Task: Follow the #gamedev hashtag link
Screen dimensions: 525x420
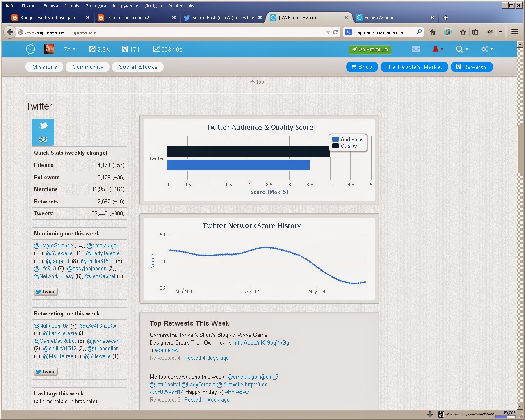Action: (x=167, y=350)
